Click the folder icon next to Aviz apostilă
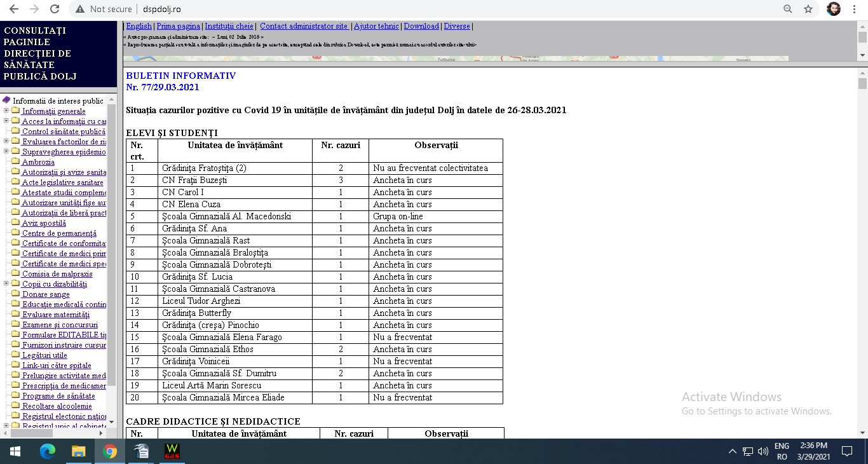Image resolution: width=868 pixels, height=464 pixels. tap(16, 222)
